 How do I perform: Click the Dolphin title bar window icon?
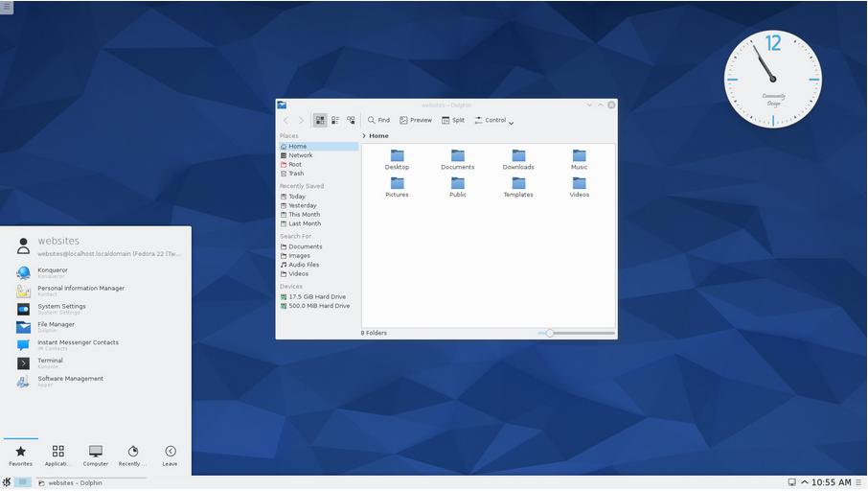(282, 105)
